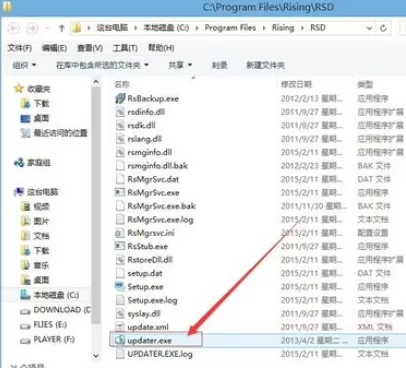
Task: Click the RsStub.exe file icon
Action: (120, 246)
